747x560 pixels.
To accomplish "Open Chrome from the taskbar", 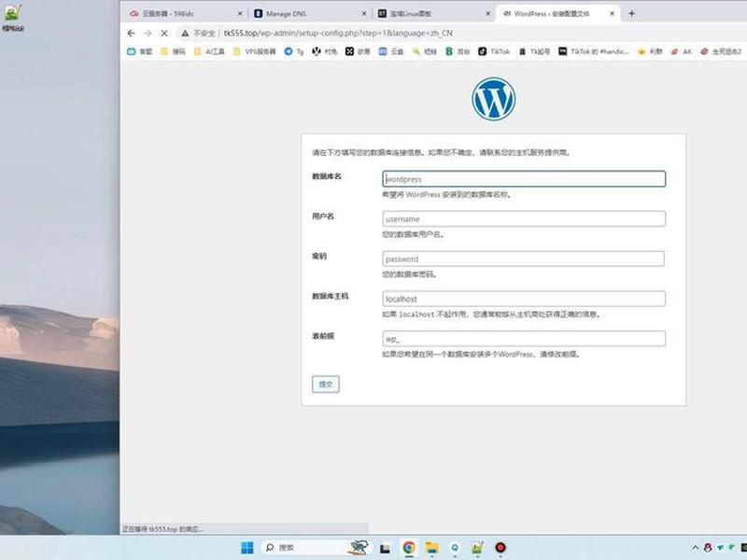I will click(409, 548).
